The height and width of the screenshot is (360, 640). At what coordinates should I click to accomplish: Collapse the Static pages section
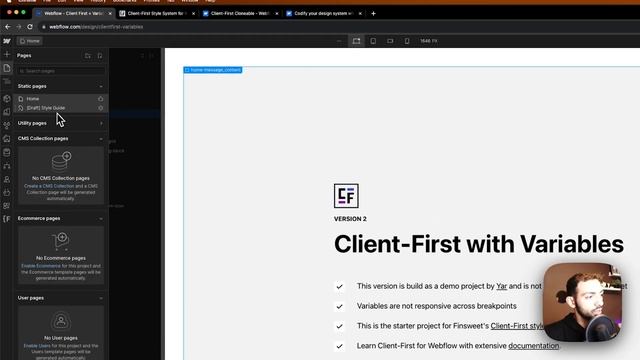point(101,87)
